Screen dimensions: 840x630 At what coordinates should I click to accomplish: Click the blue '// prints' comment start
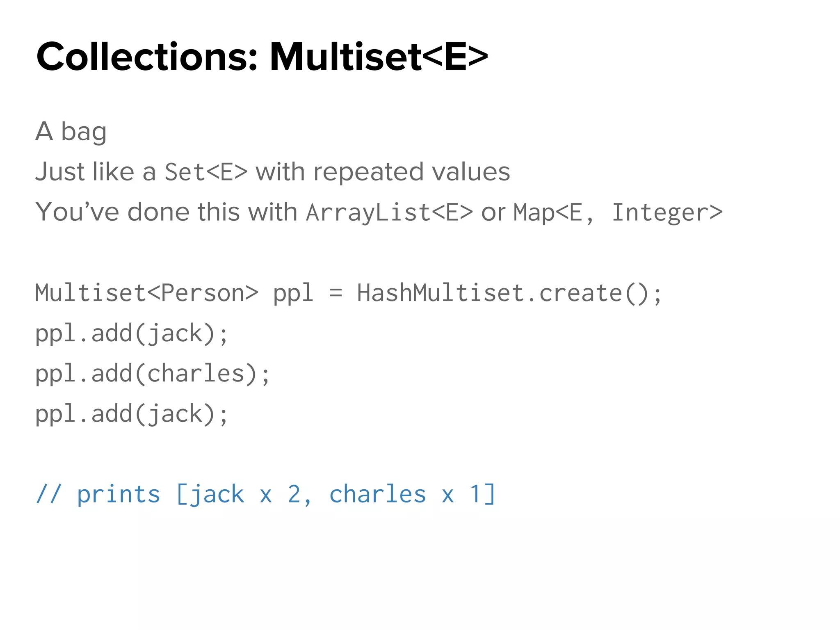pos(98,494)
